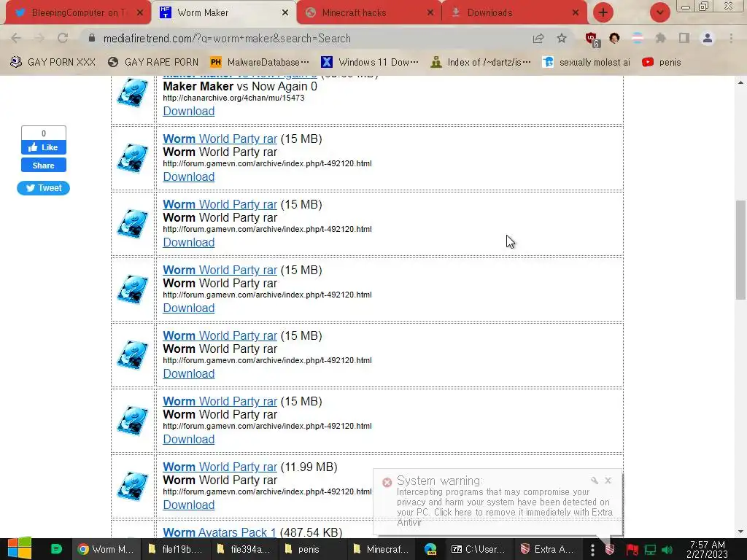Click the disk icon beside the 11.99 MB result
Image resolution: width=747 pixels, height=560 pixels.
coord(133,486)
